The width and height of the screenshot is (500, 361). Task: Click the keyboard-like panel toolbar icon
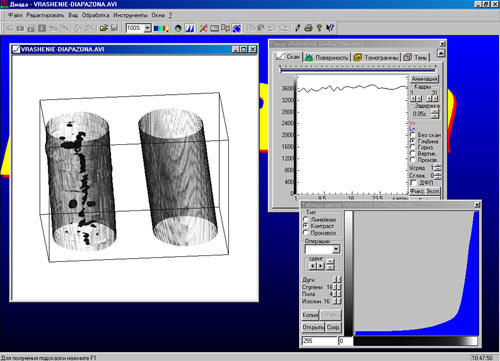(x=214, y=28)
